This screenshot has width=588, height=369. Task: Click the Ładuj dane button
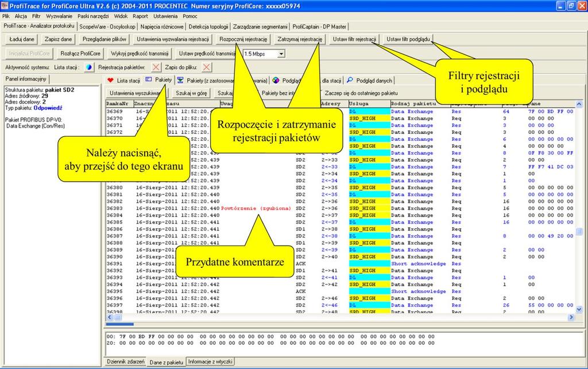pos(22,39)
